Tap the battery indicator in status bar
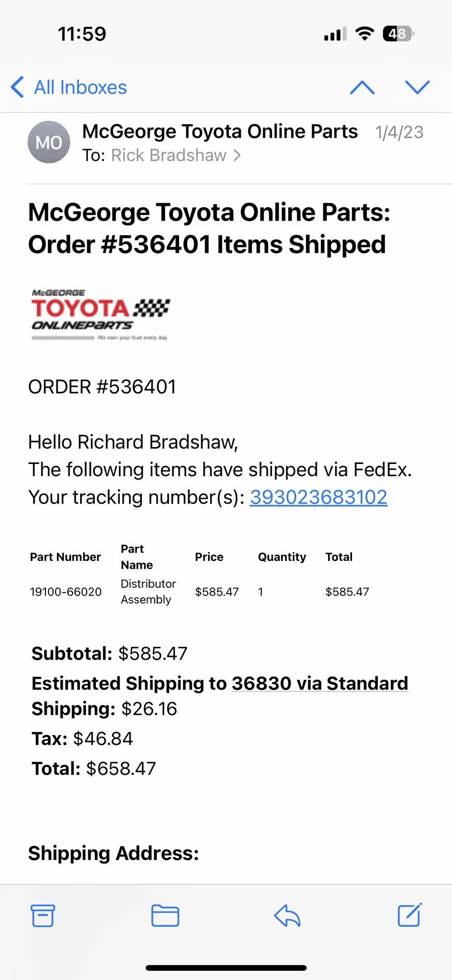Screen dimensions: 452x980 pyautogui.click(x=398, y=34)
